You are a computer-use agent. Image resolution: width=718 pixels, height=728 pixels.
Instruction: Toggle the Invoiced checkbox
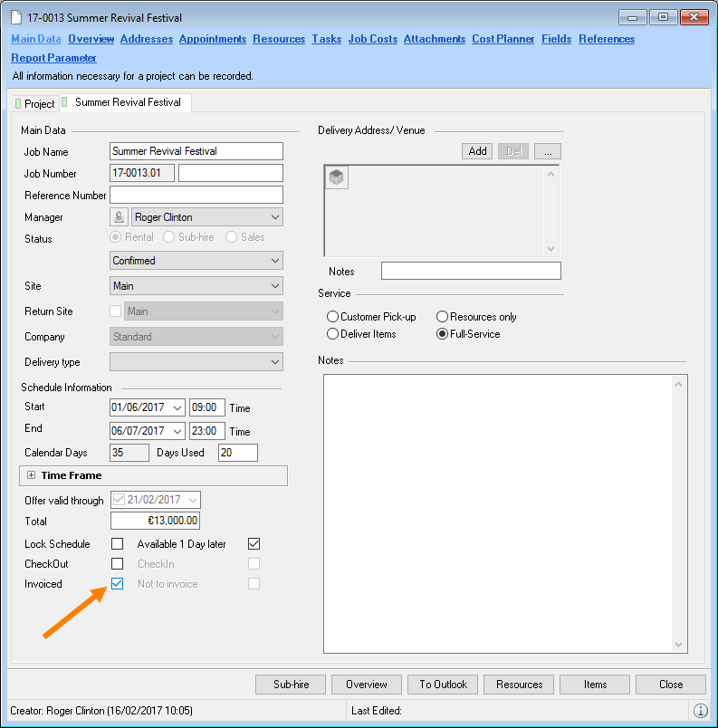[x=118, y=584]
